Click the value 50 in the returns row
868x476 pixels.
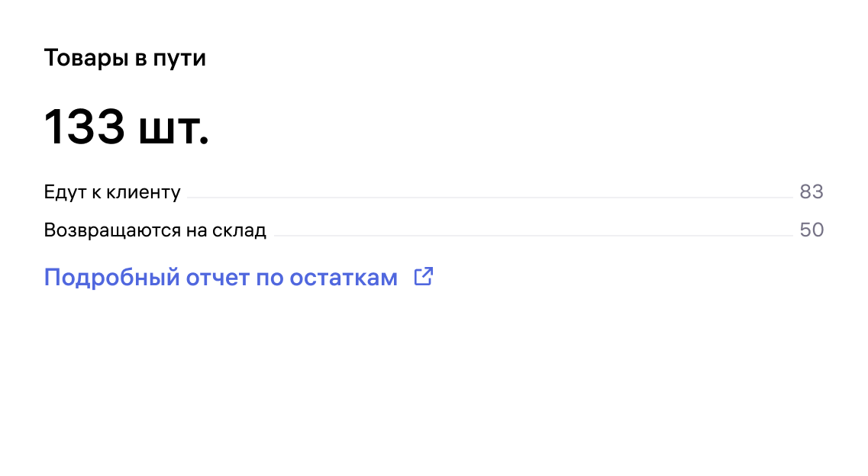click(x=812, y=230)
